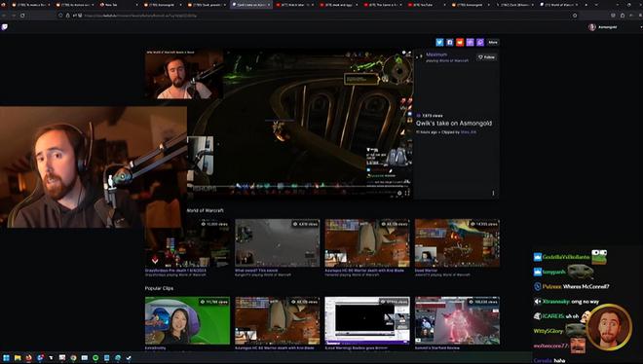Share the clip on Facebook
The height and width of the screenshot is (364, 643).
449,42
